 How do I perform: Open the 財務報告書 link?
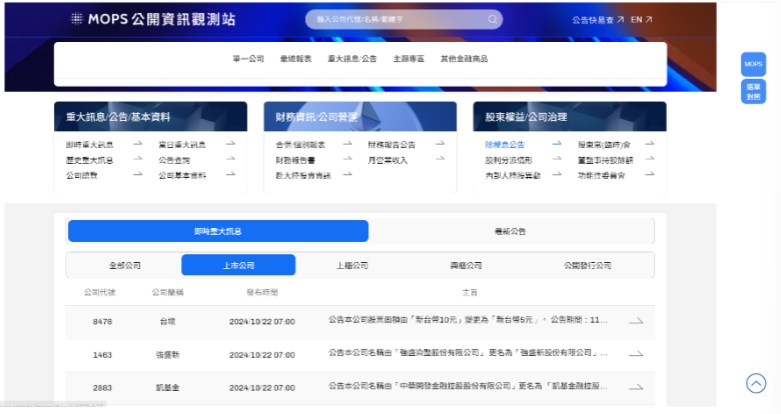click(295, 160)
